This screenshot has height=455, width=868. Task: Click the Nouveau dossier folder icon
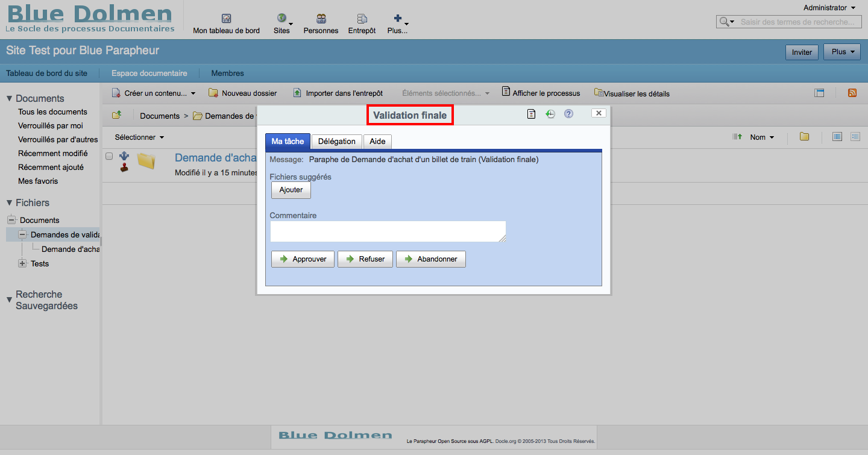[213, 93]
